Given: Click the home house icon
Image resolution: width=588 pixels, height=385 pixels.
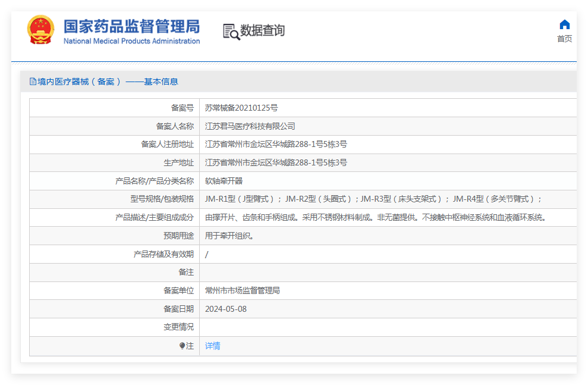Looking at the screenshot, I should (x=564, y=24).
